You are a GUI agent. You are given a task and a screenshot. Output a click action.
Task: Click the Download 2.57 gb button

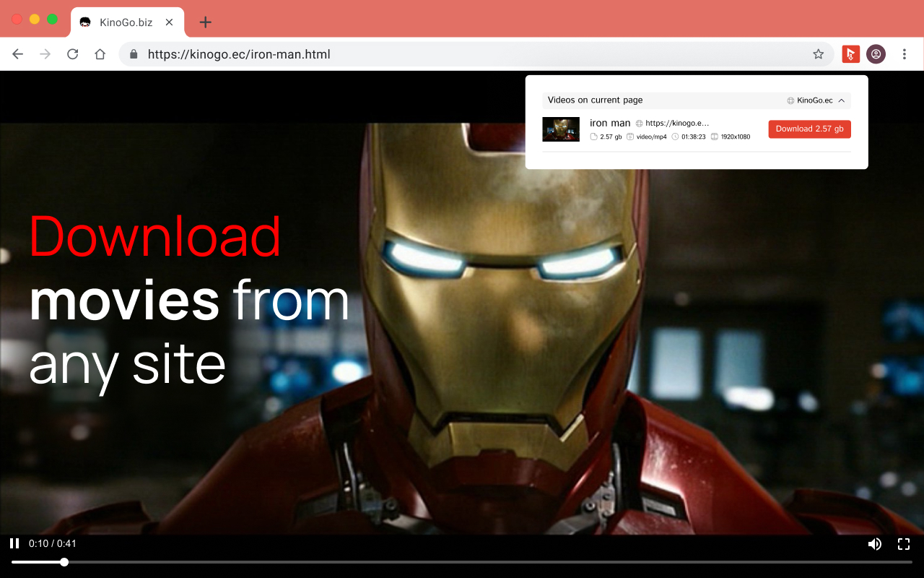pyautogui.click(x=809, y=129)
